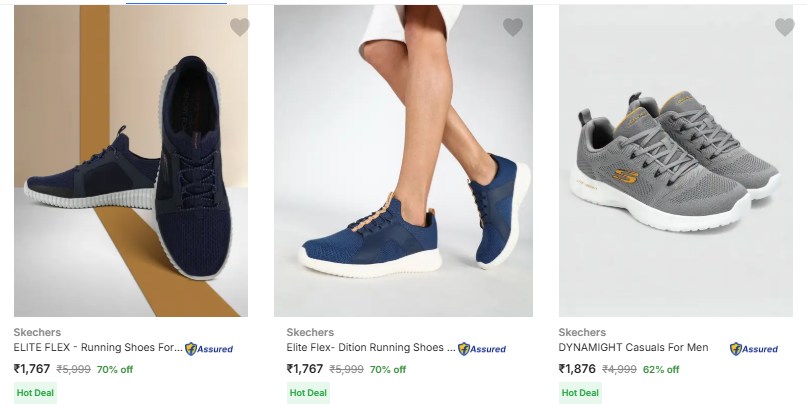Click the ₹1,876 price of Dynamight

(577, 369)
